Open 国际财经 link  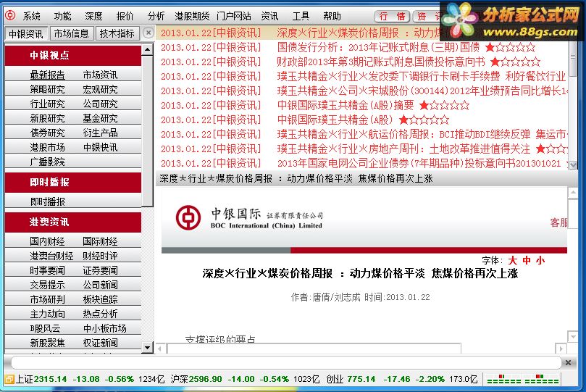click(100, 241)
